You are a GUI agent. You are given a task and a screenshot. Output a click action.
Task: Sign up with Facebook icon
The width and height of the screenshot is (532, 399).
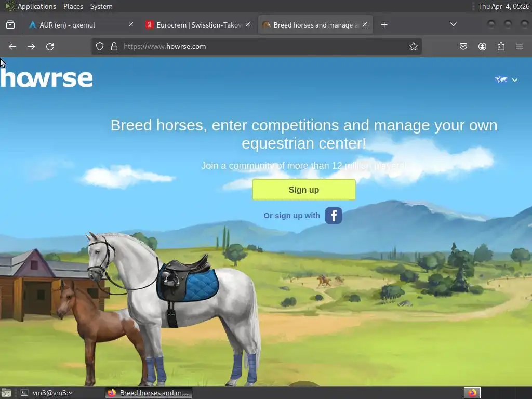click(x=334, y=216)
